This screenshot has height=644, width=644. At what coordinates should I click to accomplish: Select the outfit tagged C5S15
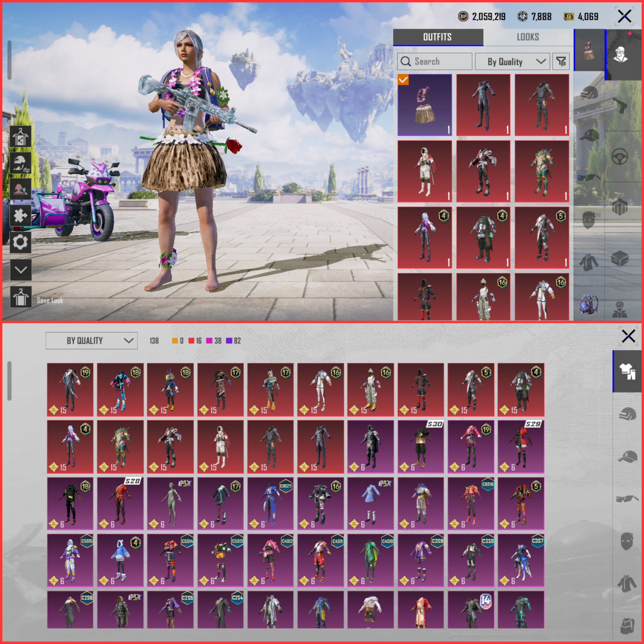click(x=70, y=560)
